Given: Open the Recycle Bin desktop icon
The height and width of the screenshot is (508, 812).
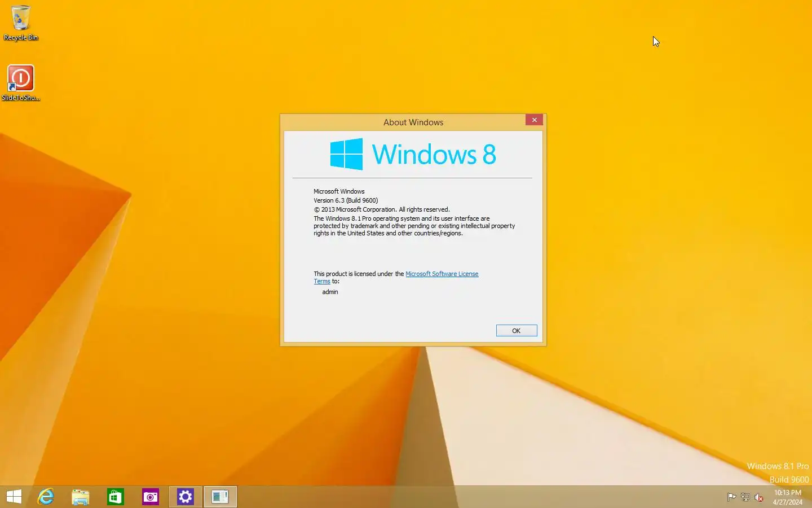Looking at the screenshot, I should click(x=21, y=23).
